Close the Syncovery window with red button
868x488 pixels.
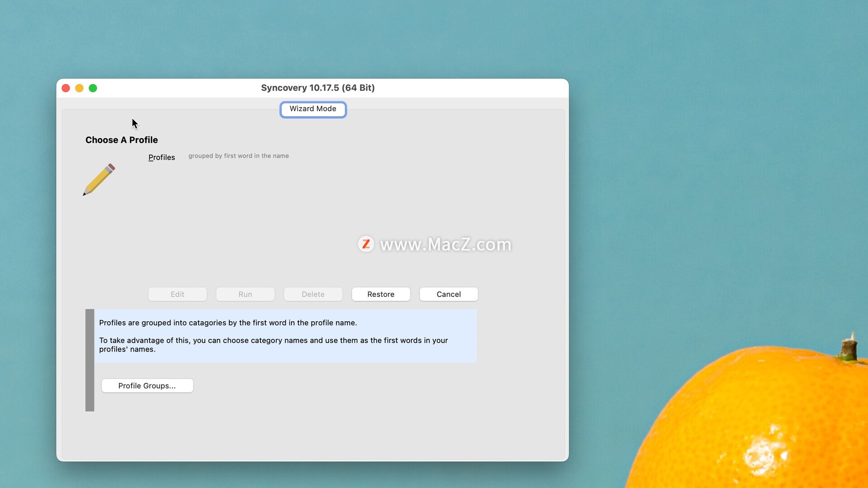pyautogui.click(x=66, y=88)
